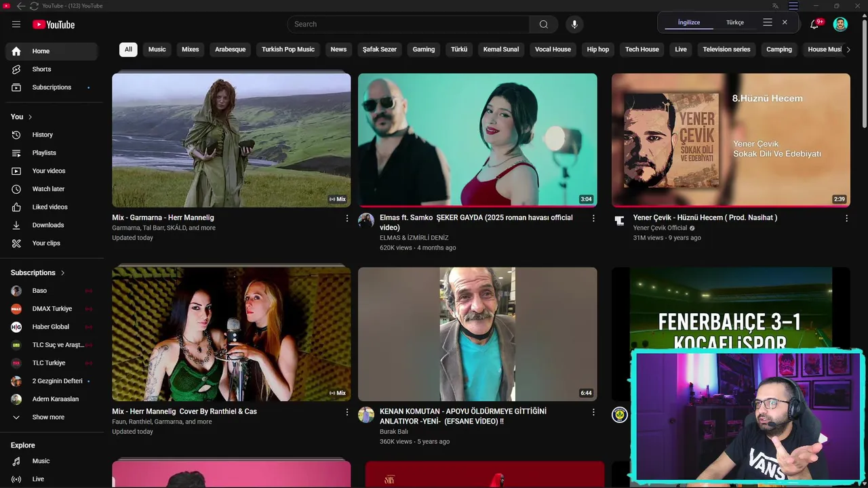The width and height of the screenshot is (868, 488).
Task: Click the browser translate icon
Action: coord(775,6)
